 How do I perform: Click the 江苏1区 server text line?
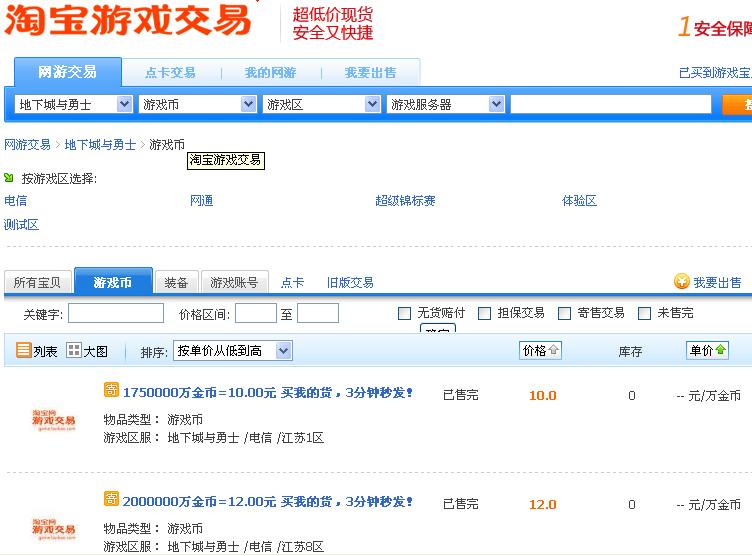(x=214, y=438)
